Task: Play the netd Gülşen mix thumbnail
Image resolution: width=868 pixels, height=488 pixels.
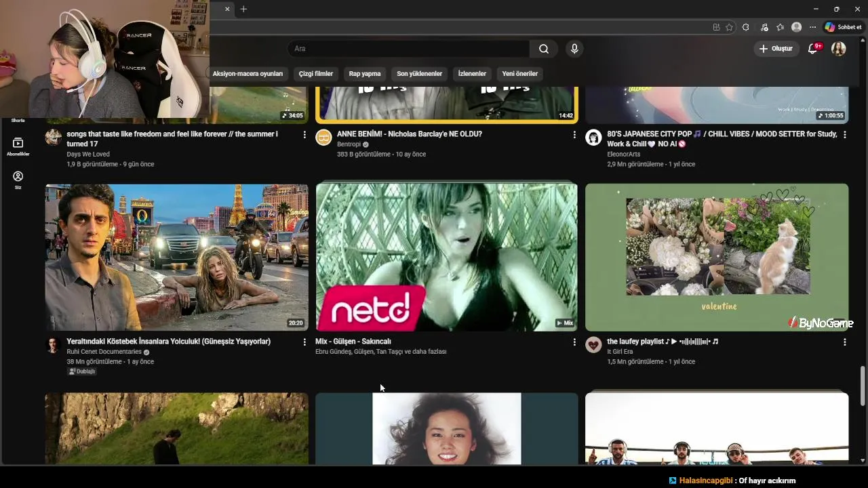Action: (446, 257)
